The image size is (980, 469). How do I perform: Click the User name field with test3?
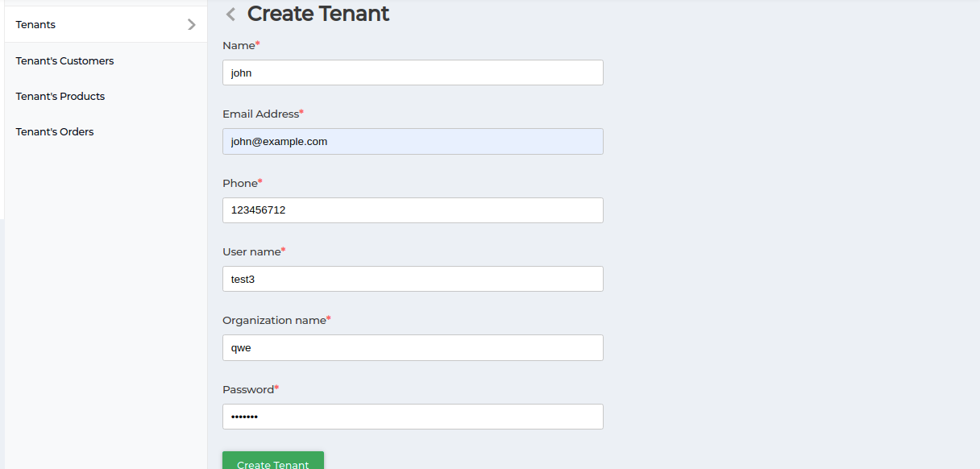point(413,279)
